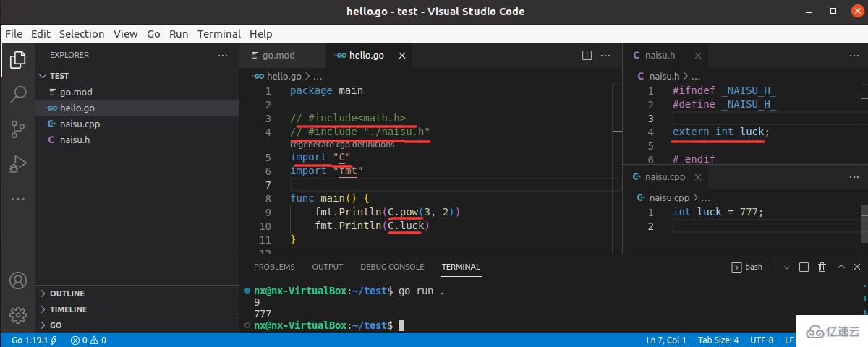
Task: Switch to the go.mod editor tab
Action: (278, 56)
